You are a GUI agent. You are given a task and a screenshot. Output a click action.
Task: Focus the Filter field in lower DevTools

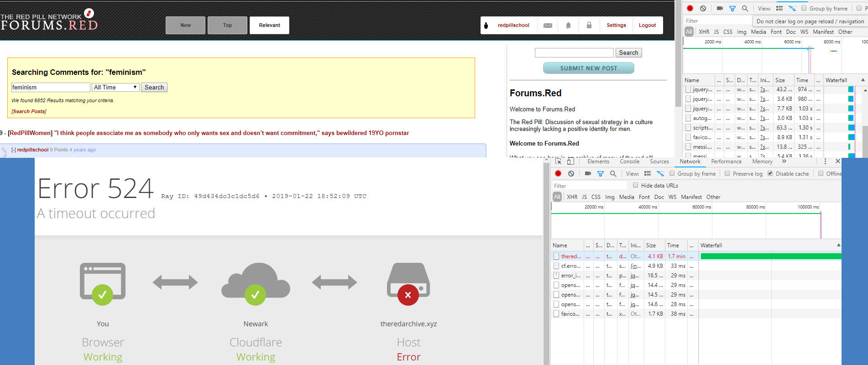(x=589, y=186)
